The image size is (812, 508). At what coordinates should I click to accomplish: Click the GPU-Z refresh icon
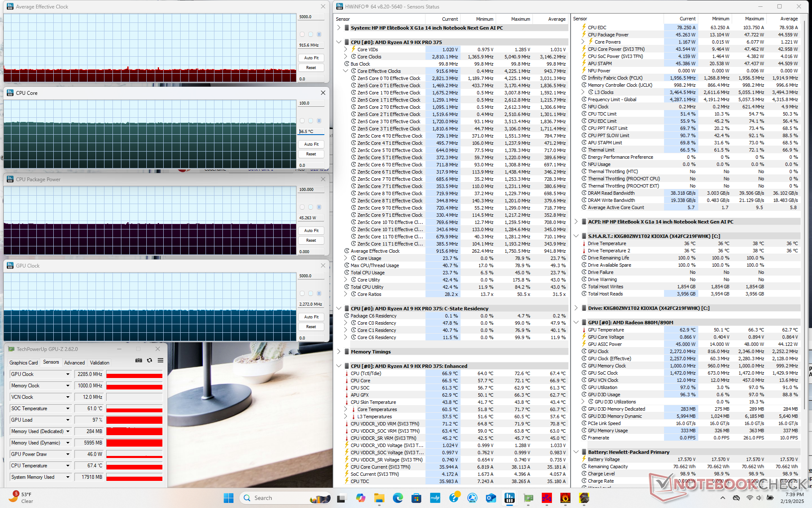tap(149, 360)
